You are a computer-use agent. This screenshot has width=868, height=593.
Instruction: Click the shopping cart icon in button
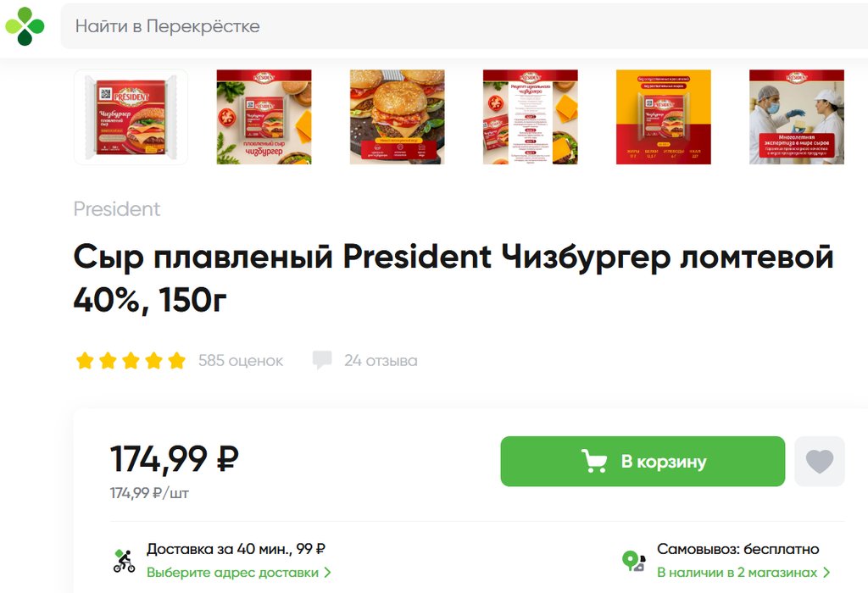click(594, 462)
